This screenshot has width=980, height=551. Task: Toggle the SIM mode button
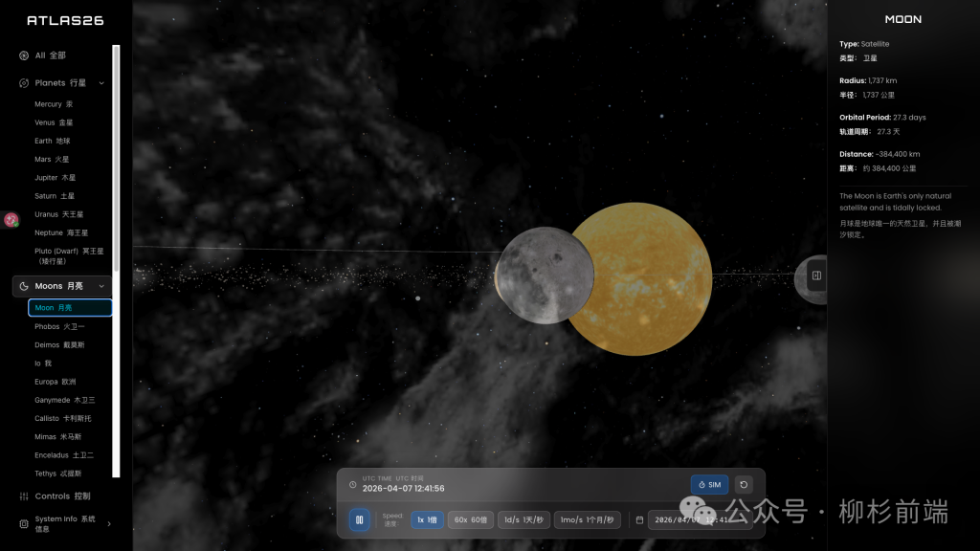[x=709, y=485]
